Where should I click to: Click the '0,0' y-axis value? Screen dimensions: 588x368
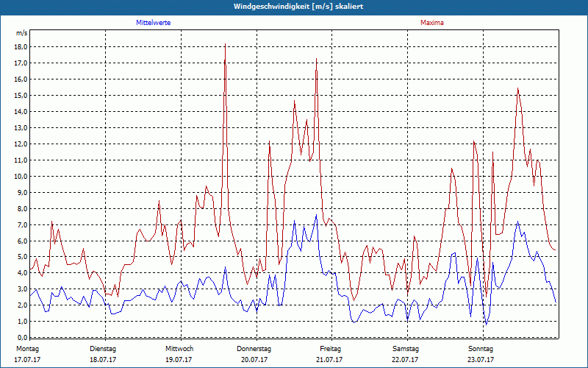coord(22,338)
